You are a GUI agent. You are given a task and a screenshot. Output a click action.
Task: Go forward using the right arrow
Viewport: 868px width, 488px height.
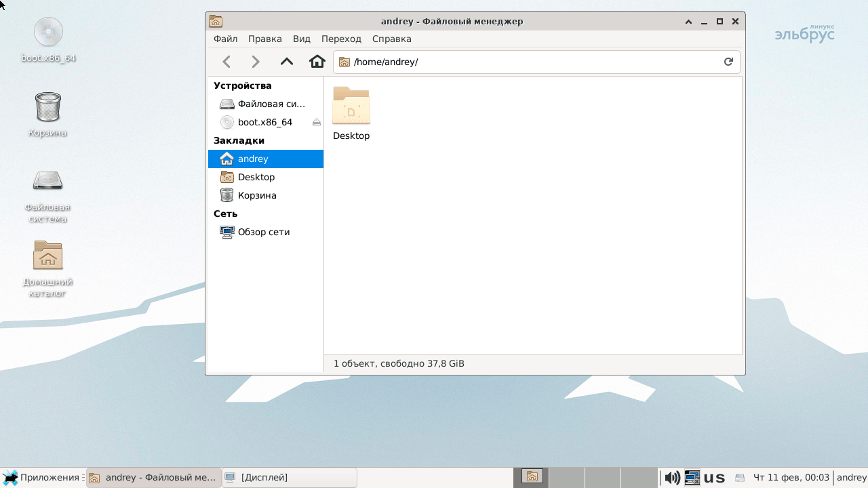(x=256, y=62)
